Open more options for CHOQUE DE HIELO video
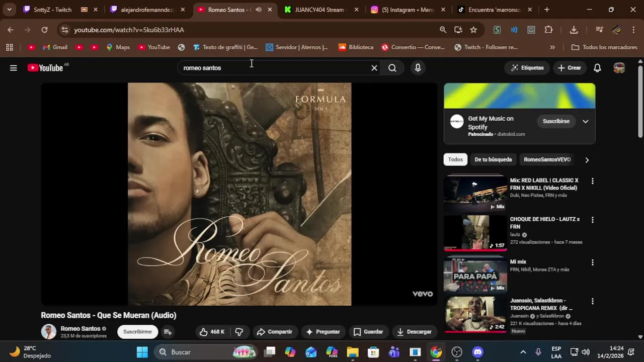The height and width of the screenshot is (362, 644). click(592, 220)
